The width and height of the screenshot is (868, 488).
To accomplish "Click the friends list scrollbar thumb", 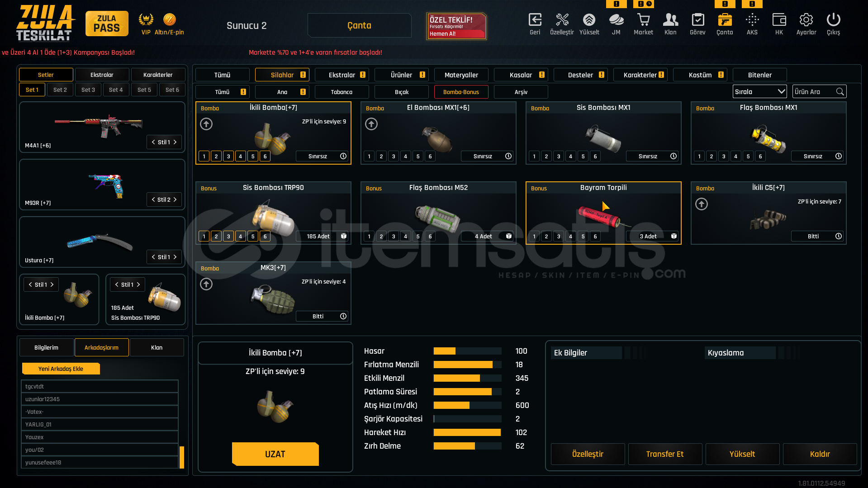I will [182, 457].
